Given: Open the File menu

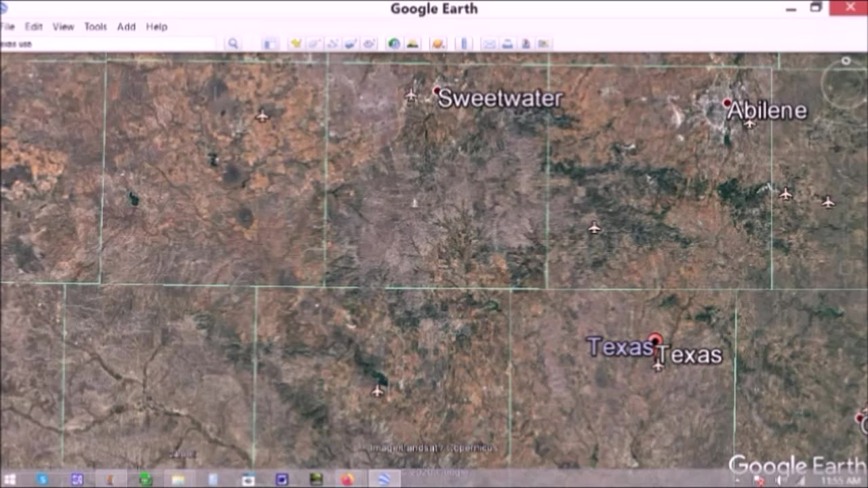Looking at the screenshot, I should (7, 26).
